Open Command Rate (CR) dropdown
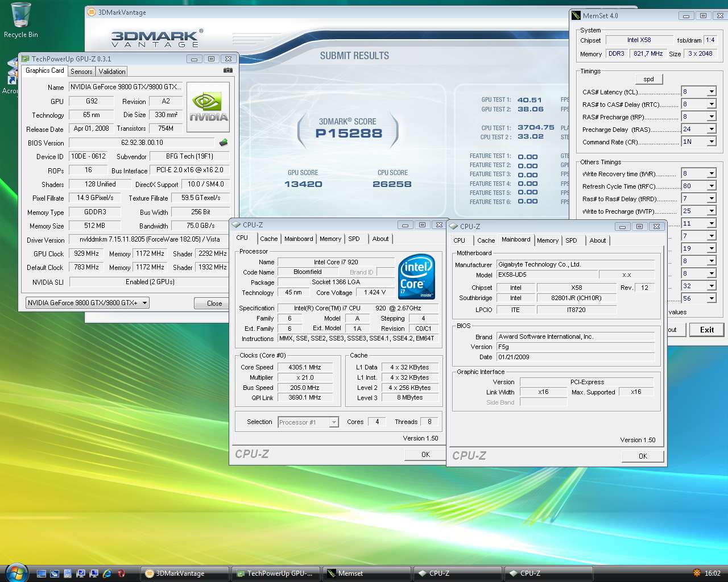 (x=712, y=142)
